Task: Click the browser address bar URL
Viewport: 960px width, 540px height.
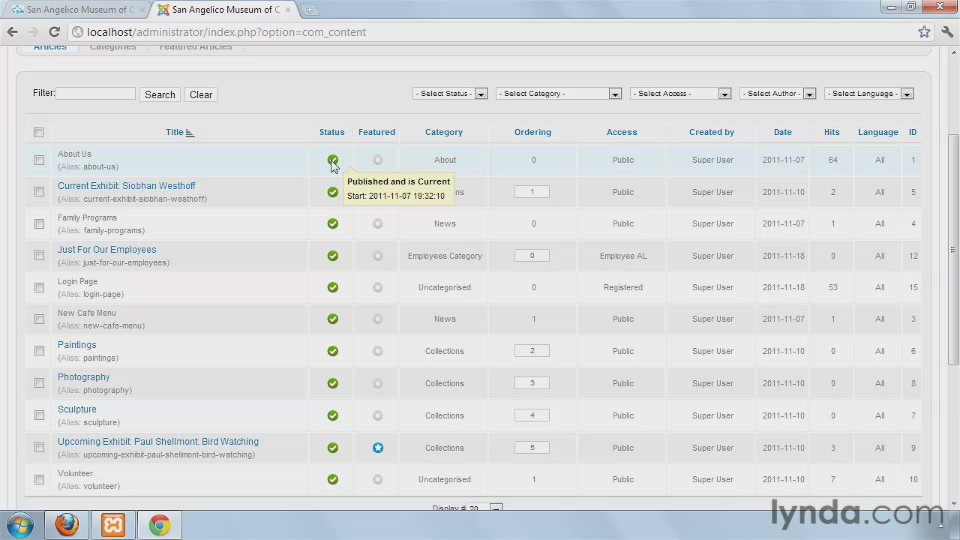Action: coord(227,32)
